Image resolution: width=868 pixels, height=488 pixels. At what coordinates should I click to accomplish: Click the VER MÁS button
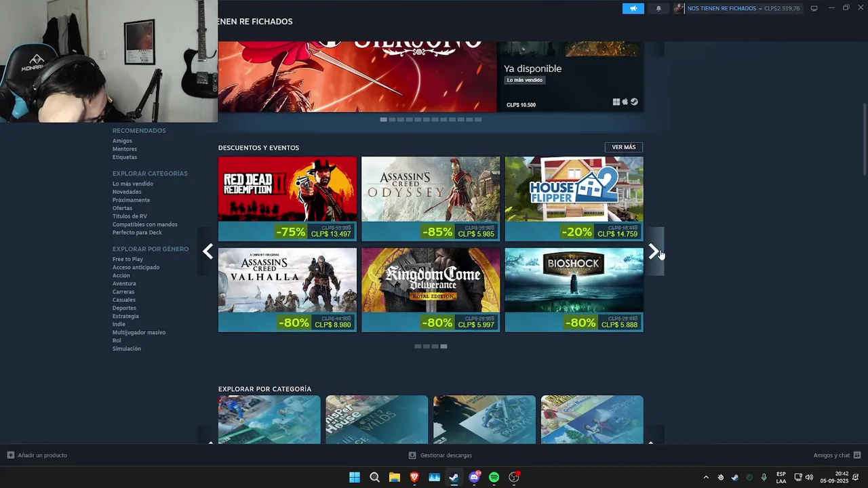click(624, 147)
